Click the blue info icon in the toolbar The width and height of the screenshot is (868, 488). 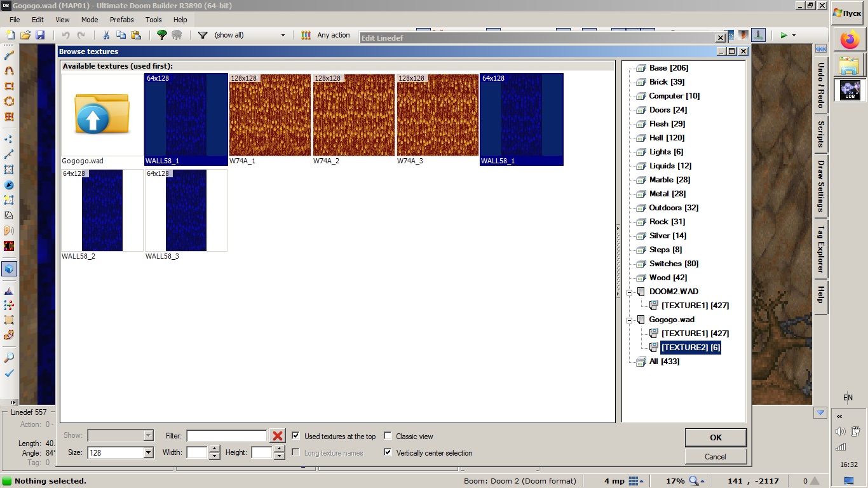coord(758,35)
